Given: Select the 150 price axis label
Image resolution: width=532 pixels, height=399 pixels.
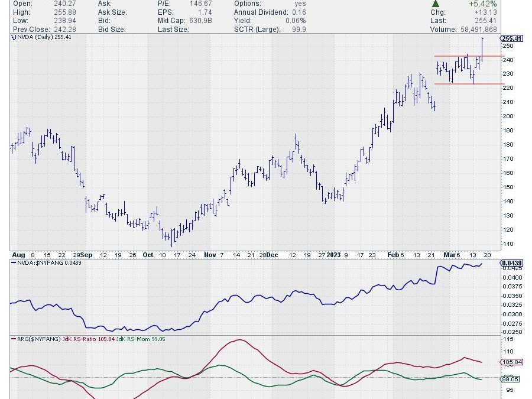Looking at the screenshot, I should coord(508,187).
